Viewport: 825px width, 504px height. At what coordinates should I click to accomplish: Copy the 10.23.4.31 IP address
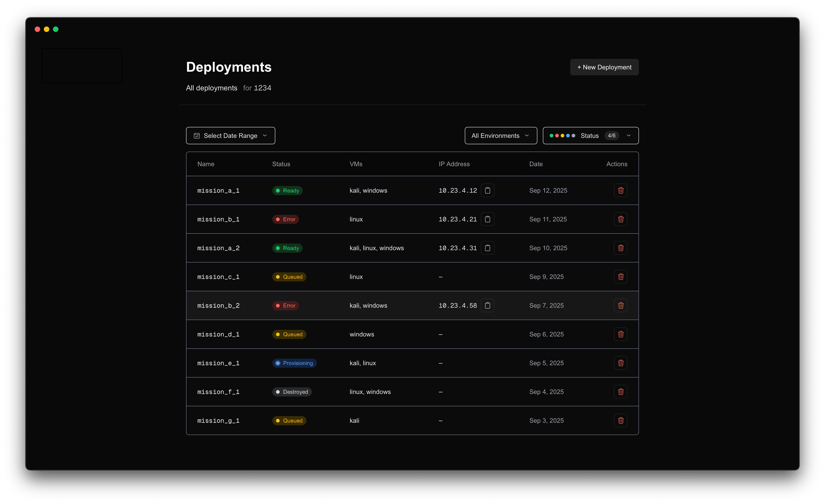[x=488, y=248]
